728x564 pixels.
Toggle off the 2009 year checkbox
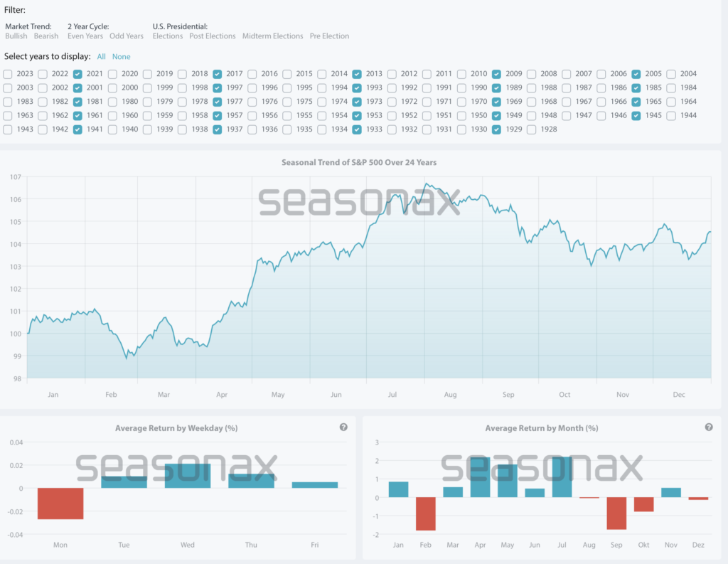click(496, 74)
